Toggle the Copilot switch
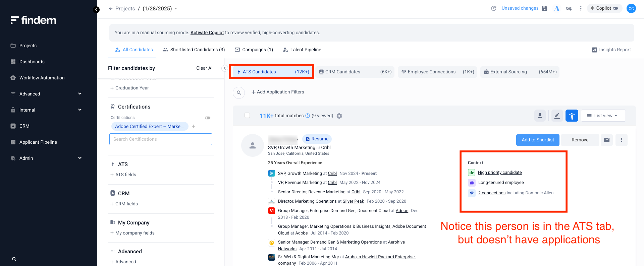 pos(615,8)
